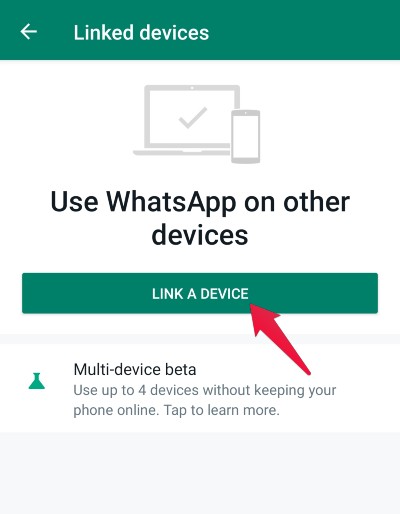Tap the blank gray area at the bottom
The image size is (400, 514).
point(200,473)
